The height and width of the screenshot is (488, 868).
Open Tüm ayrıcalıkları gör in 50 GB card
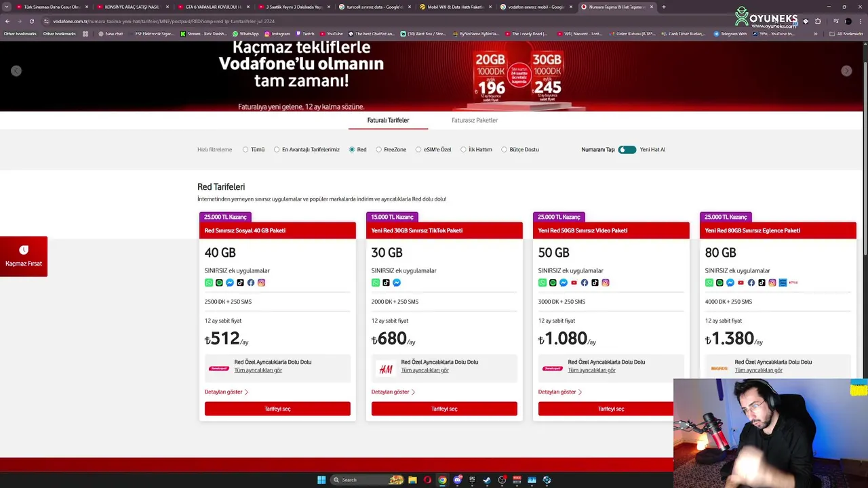point(592,370)
